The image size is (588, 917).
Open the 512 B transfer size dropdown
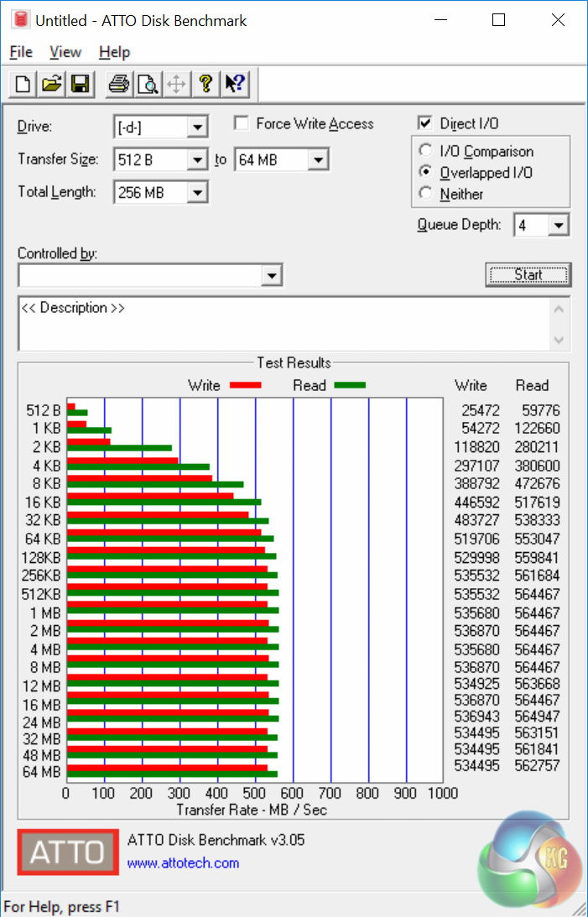pyautogui.click(x=198, y=159)
